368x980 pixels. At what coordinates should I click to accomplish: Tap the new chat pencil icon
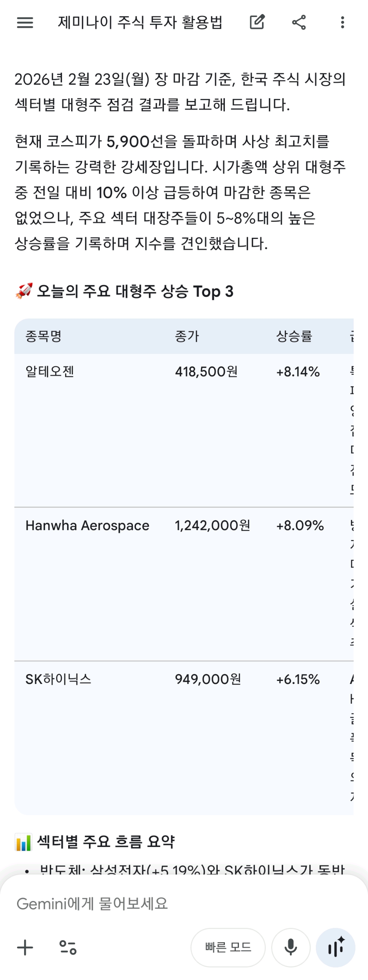click(x=257, y=22)
